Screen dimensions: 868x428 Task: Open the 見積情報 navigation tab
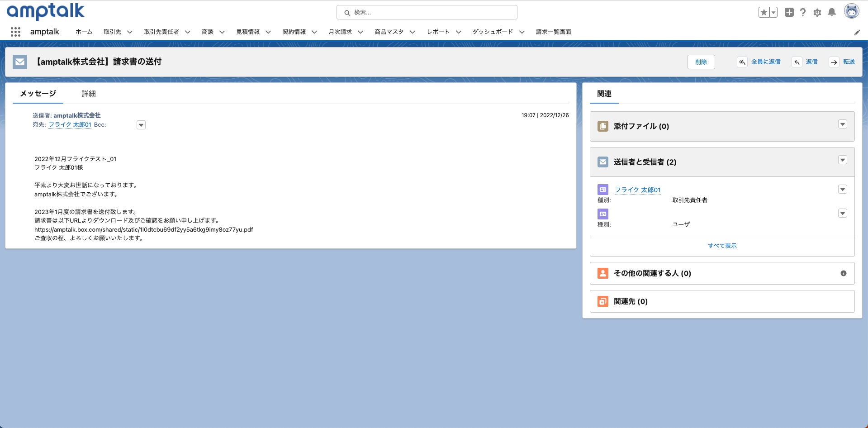click(x=248, y=32)
